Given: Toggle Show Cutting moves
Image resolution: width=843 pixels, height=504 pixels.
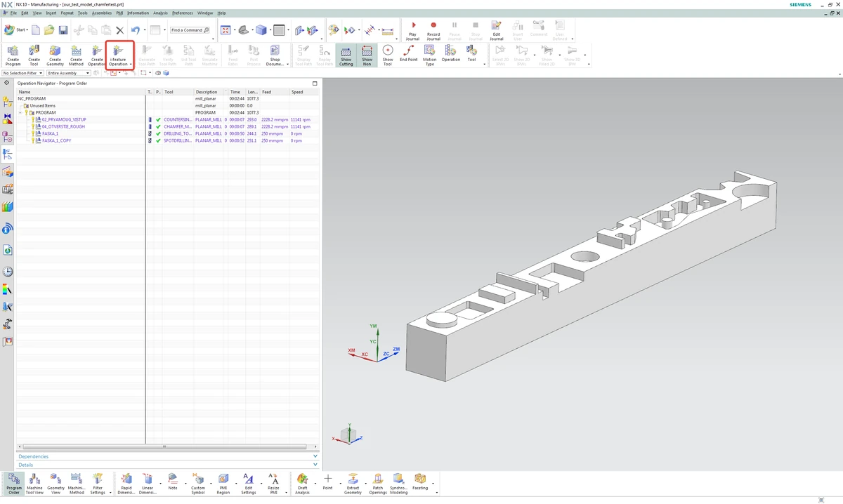Looking at the screenshot, I should click(346, 55).
